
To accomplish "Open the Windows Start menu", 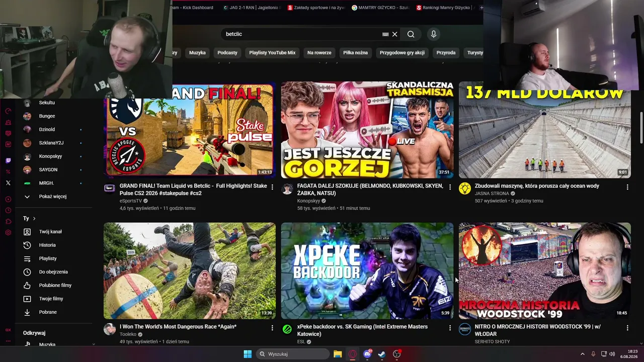I will point(248,354).
